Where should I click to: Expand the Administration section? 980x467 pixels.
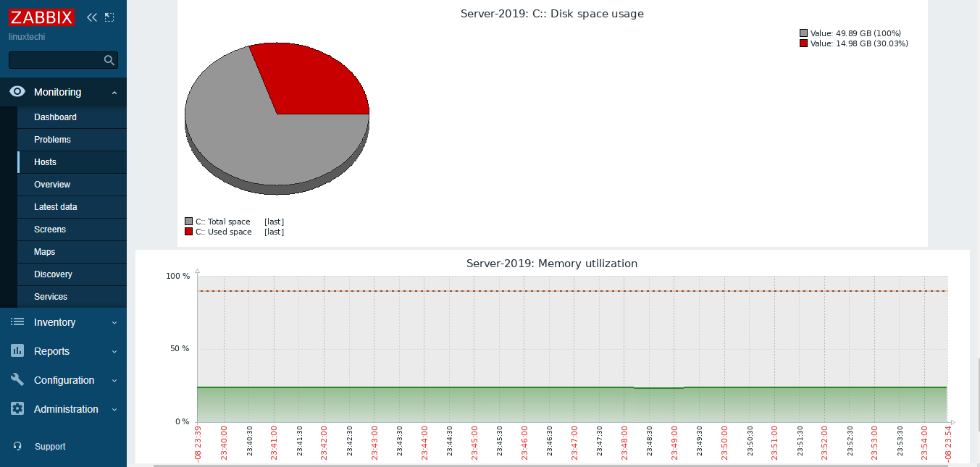click(x=113, y=409)
